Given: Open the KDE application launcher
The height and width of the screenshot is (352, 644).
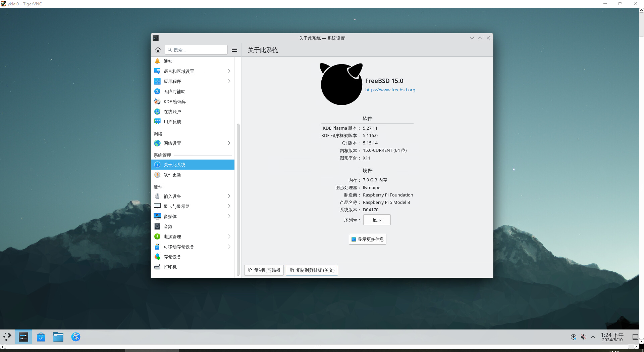Looking at the screenshot, I should (7, 337).
